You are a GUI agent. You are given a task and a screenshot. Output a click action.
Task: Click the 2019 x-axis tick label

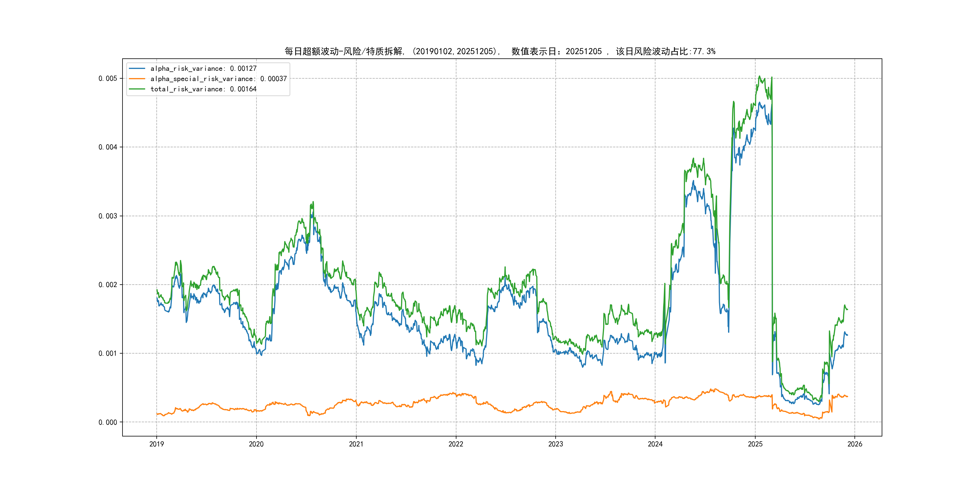[x=156, y=444]
